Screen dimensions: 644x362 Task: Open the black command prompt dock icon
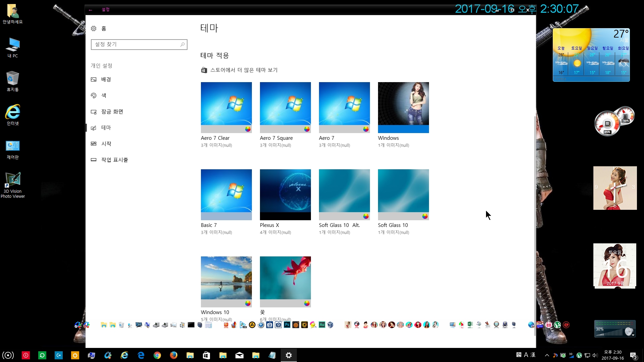pyautogui.click(x=191, y=325)
